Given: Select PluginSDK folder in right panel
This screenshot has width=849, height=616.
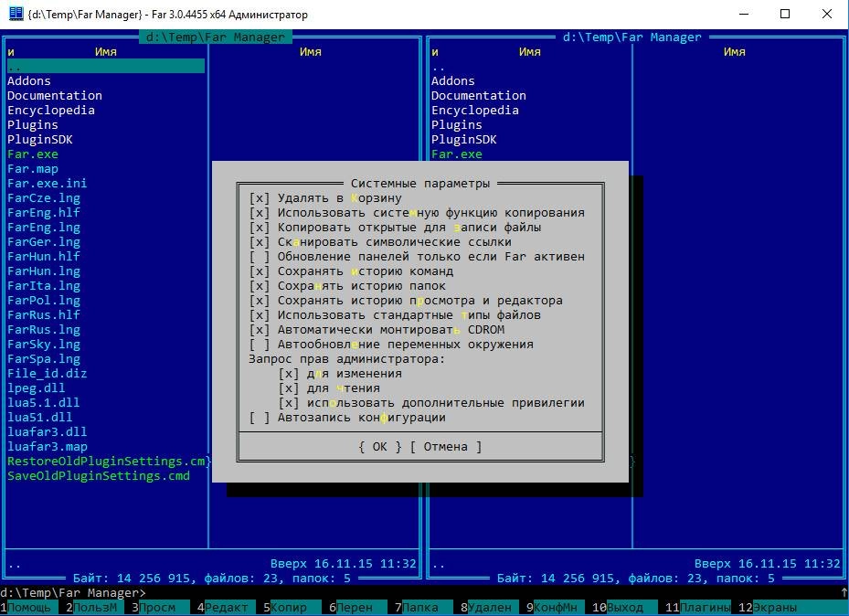Looking at the screenshot, I should (x=464, y=140).
